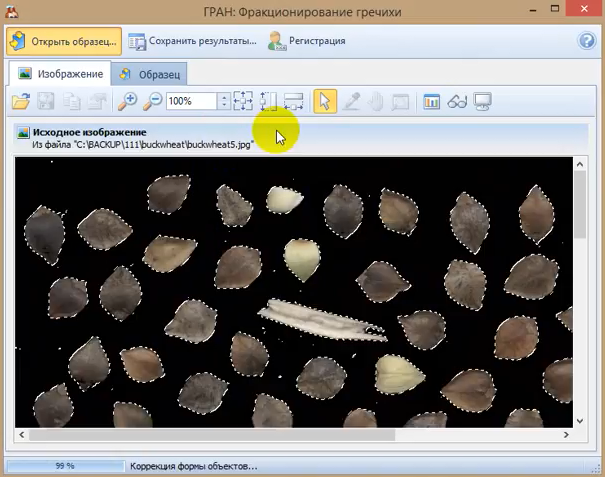Fit the image to height
605x477 pixels.
click(x=268, y=101)
